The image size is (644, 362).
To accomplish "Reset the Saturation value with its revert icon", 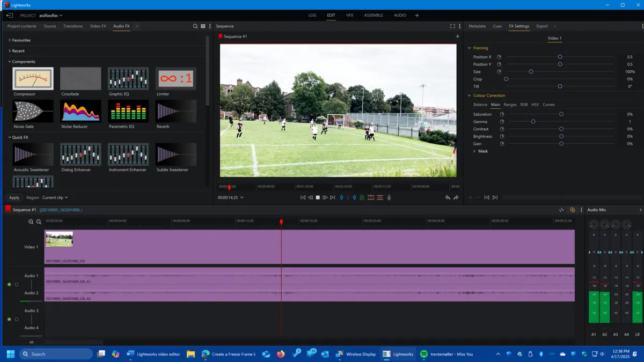I will pyautogui.click(x=502, y=114).
